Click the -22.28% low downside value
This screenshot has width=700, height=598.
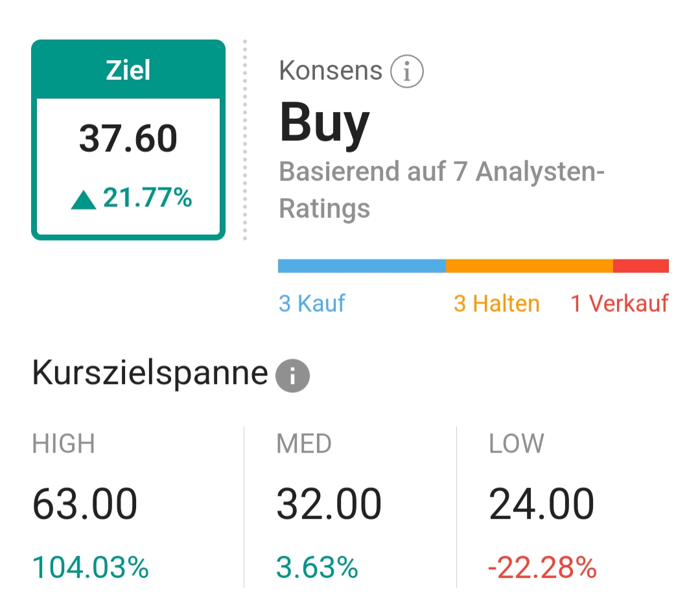click(542, 568)
